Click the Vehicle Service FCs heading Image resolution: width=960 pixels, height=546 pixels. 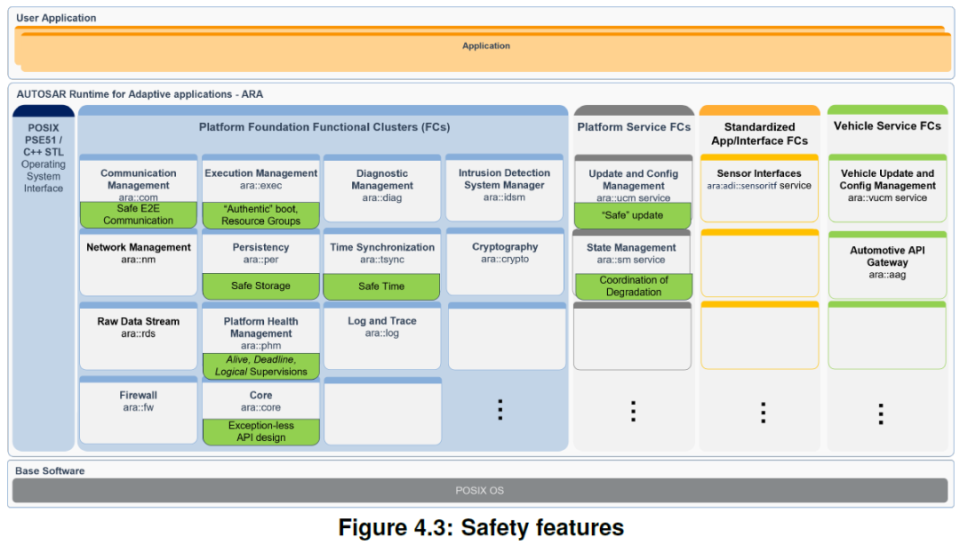coord(887,126)
